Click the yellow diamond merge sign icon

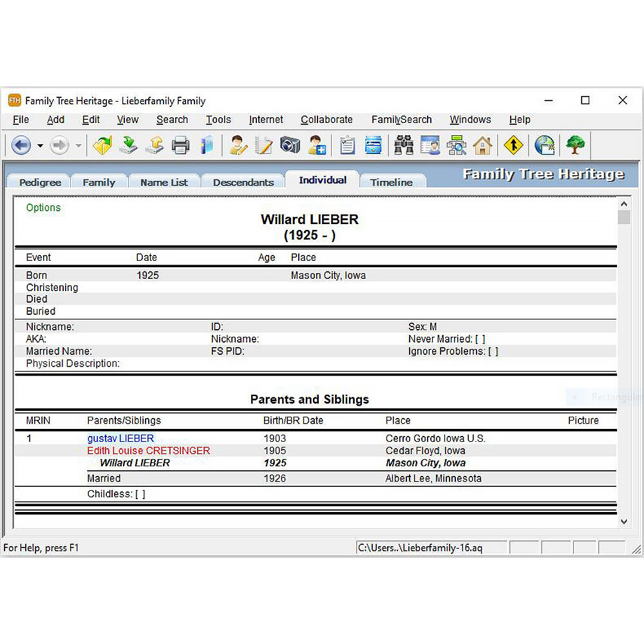tap(513, 145)
